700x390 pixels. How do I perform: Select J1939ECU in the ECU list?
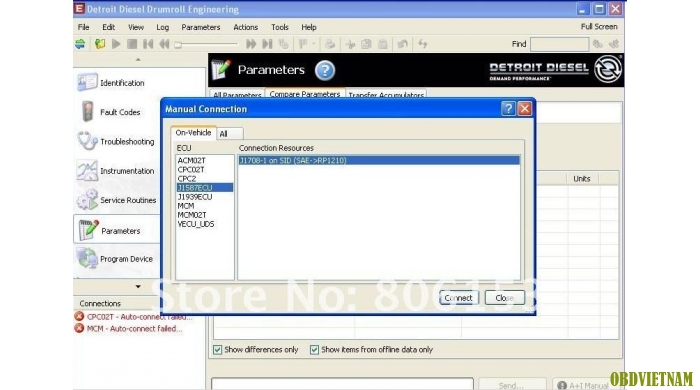pyautogui.click(x=195, y=197)
